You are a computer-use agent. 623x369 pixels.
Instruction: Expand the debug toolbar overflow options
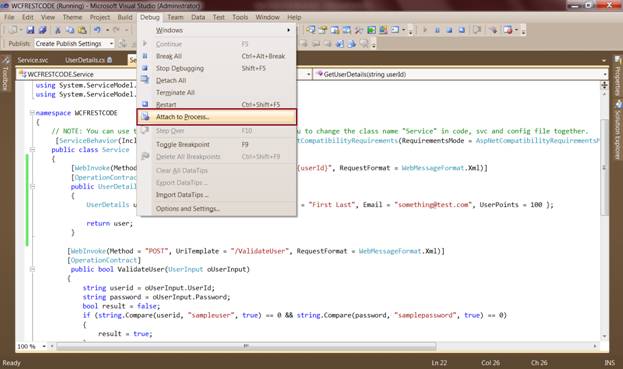(524, 30)
